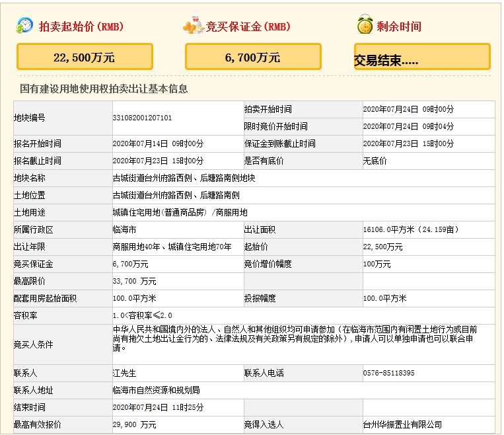Click the 最高限价 label
This screenshot has width=504, height=435.
click(29, 281)
